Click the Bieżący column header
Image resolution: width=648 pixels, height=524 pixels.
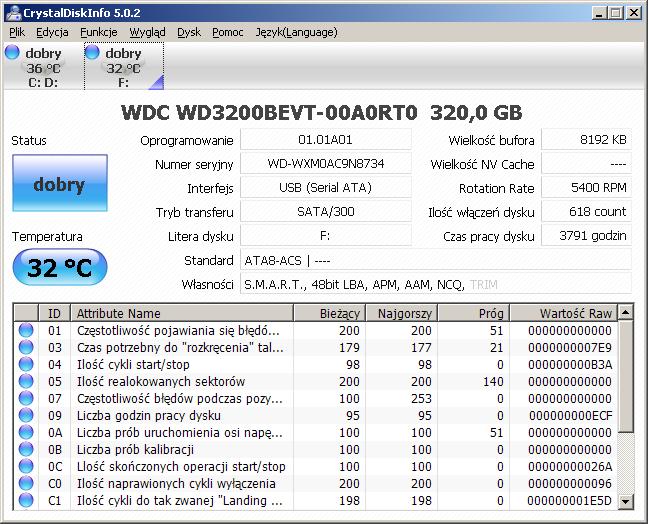click(329, 313)
